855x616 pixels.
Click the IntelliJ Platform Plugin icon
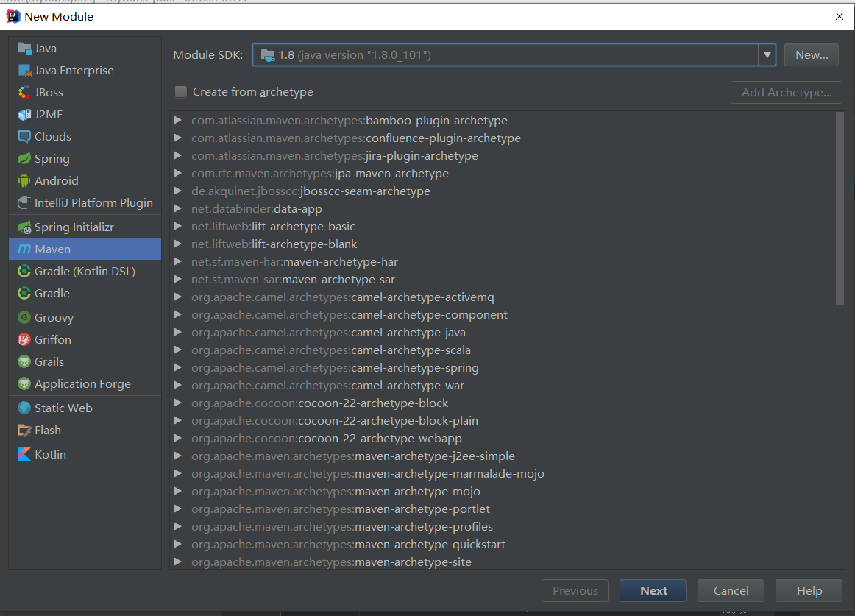(x=24, y=202)
